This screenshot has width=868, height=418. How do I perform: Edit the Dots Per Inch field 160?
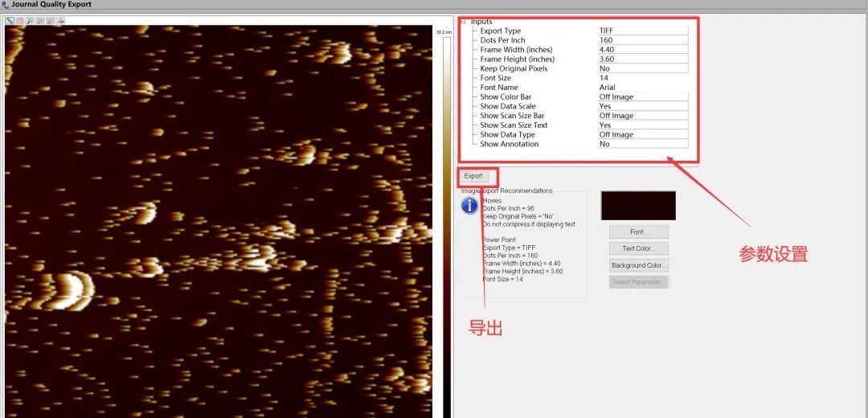click(643, 40)
